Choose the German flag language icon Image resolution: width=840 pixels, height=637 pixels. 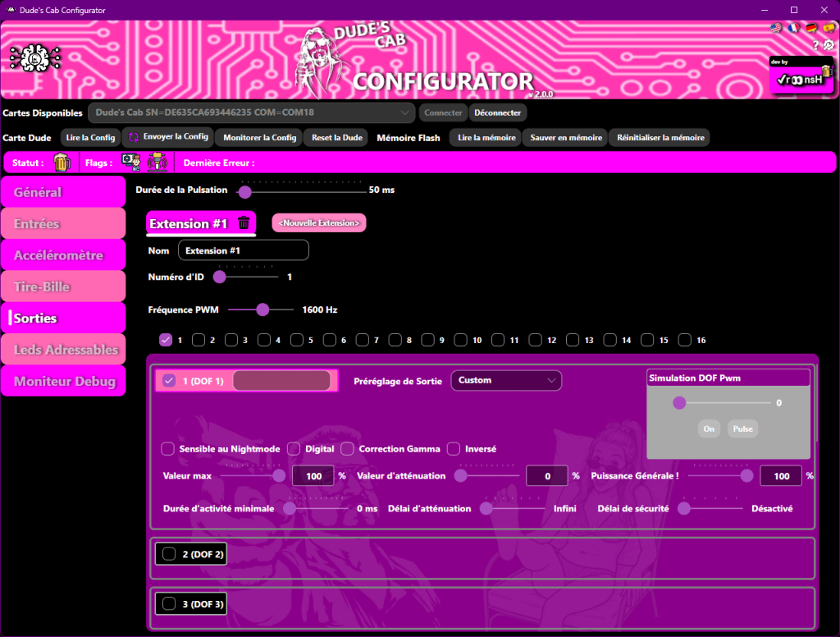pos(811,28)
